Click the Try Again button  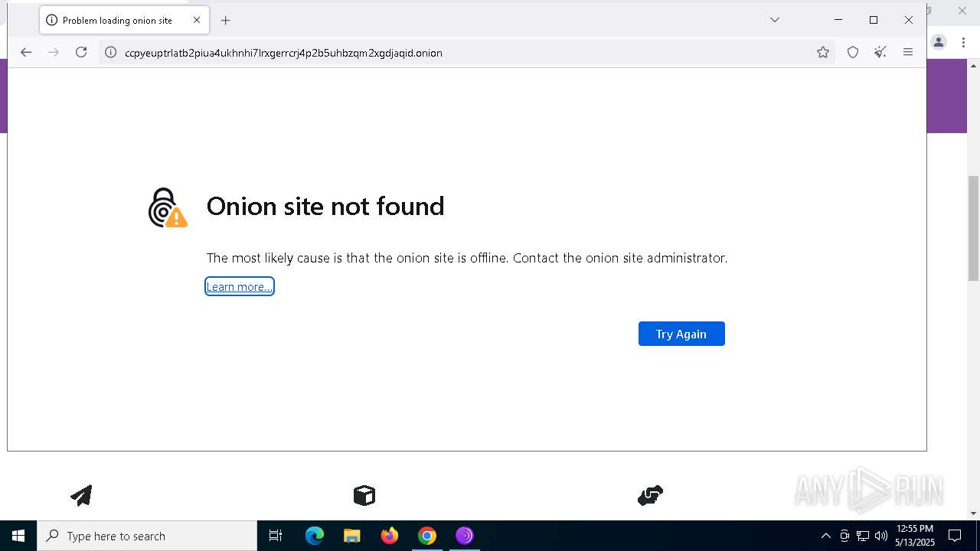(681, 334)
